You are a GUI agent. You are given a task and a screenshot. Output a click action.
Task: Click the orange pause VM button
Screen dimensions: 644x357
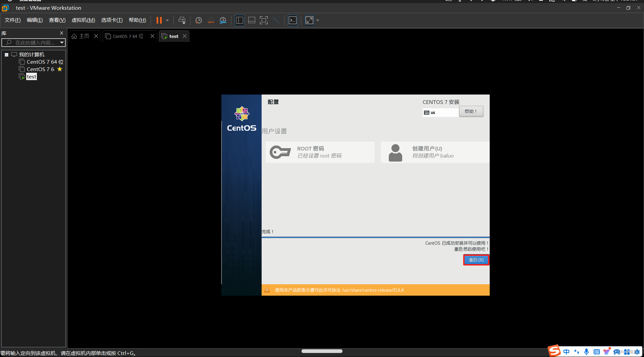click(159, 20)
